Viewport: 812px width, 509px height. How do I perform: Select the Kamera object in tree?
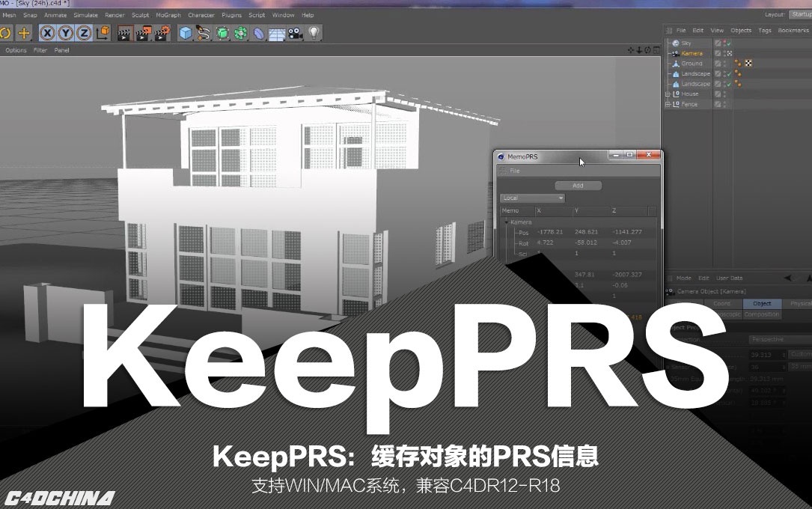(692, 53)
